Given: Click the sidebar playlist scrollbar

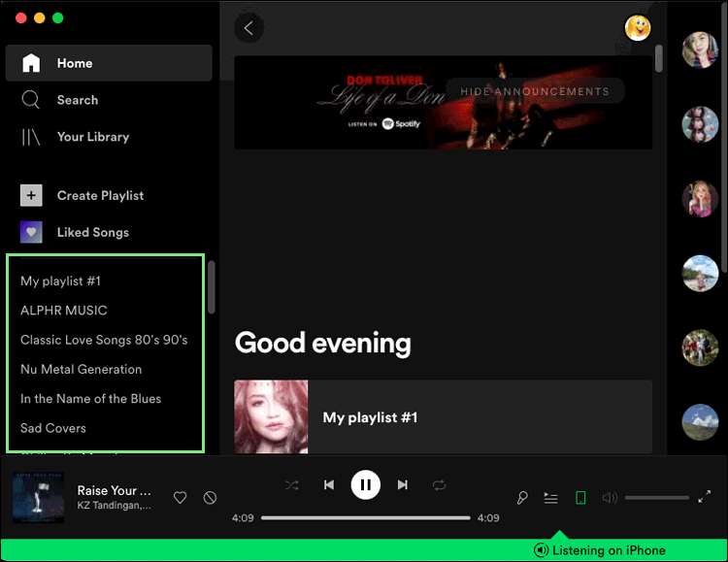Looking at the screenshot, I should coord(212,287).
